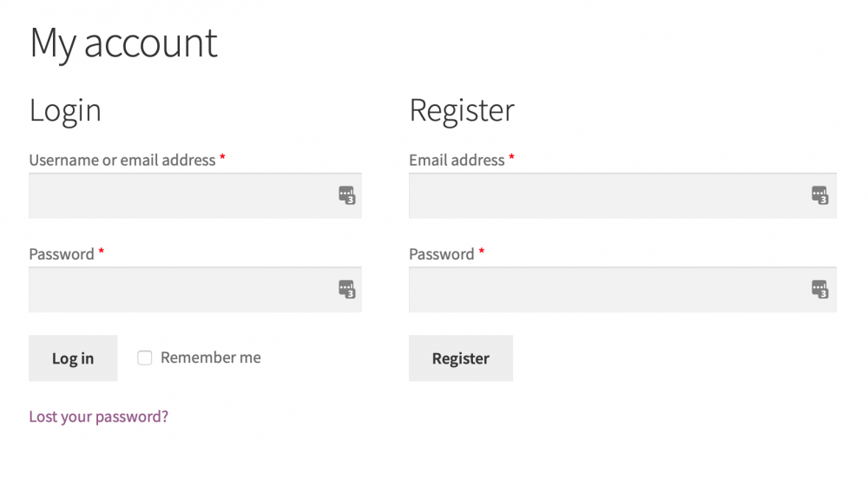Viewport: 868px width, 479px height.
Task: Focus the Username or email address input
Action: pos(178,195)
